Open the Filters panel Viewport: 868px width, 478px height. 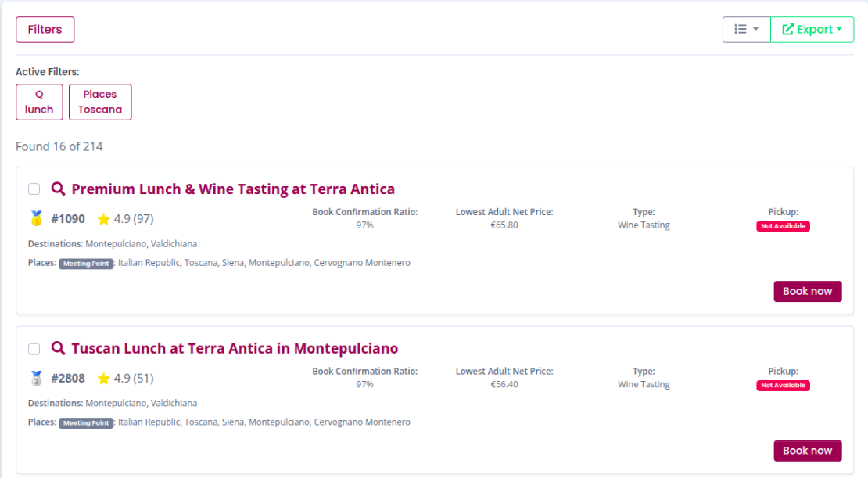[45, 30]
